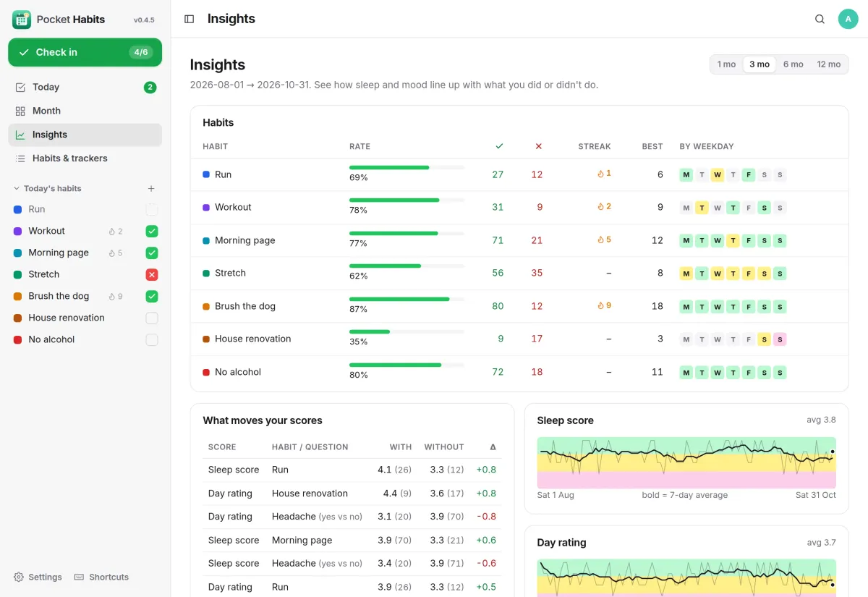Open Shortcuts

[x=101, y=577]
